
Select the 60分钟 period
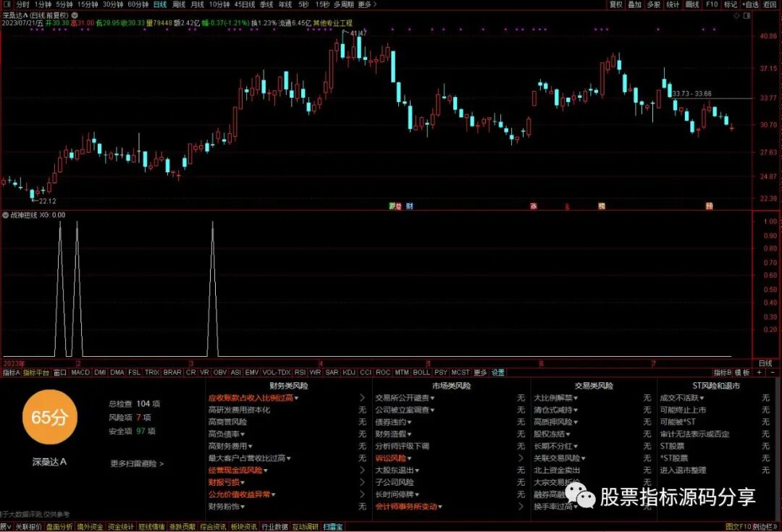(138, 4)
